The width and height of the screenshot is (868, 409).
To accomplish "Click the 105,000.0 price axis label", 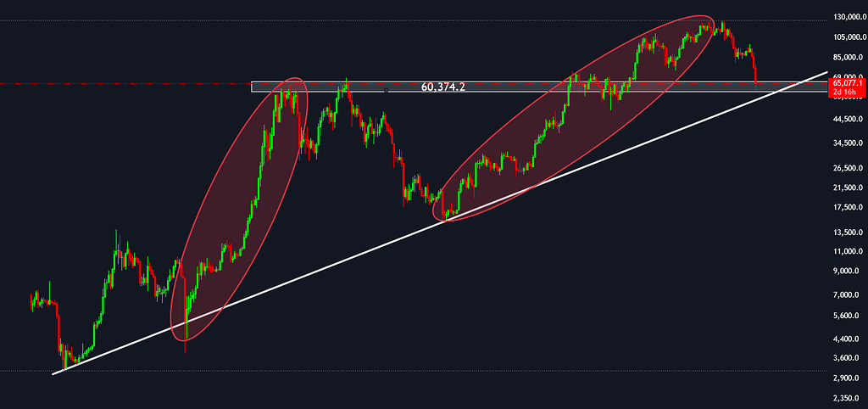I will coord(848,37).
